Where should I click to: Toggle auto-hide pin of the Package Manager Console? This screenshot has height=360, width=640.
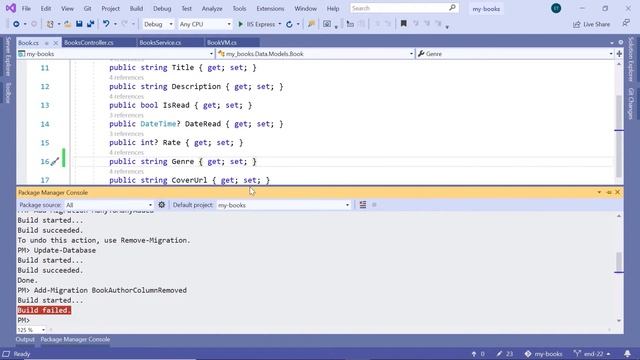point(609,192)
